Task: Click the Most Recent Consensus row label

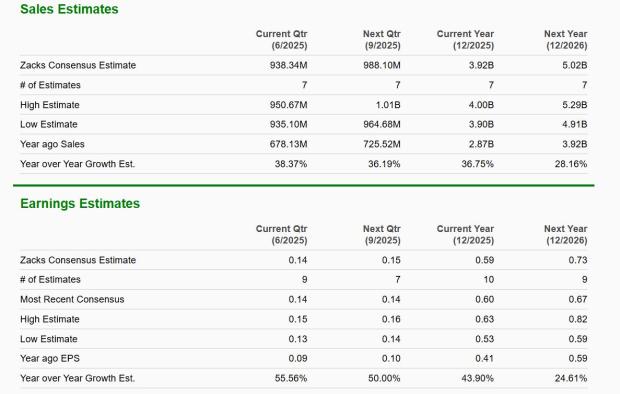Action: [x=72, y=299]
